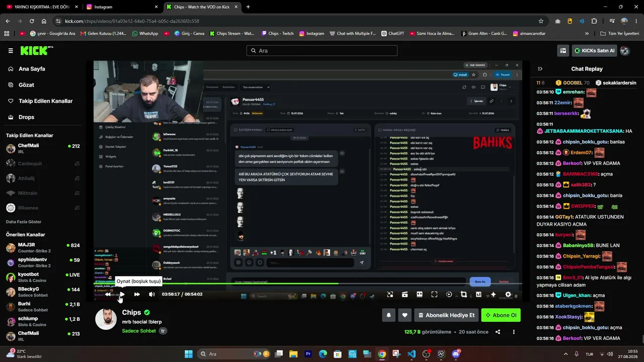Open the Google apps grid in bookmarks bar
Screen dimensions: 644x362
tap(7, 34)
